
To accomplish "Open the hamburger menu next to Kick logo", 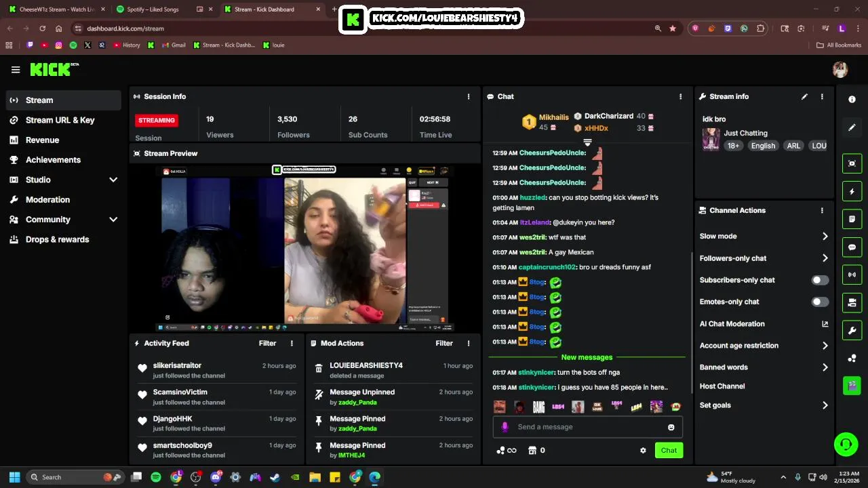I will pos(16,69).
